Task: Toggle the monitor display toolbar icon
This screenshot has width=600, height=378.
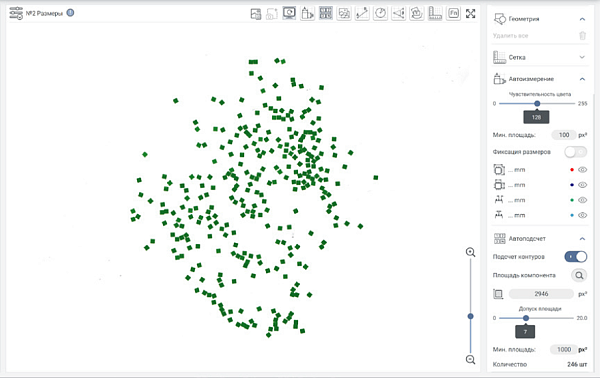Action: pos(289,13)
